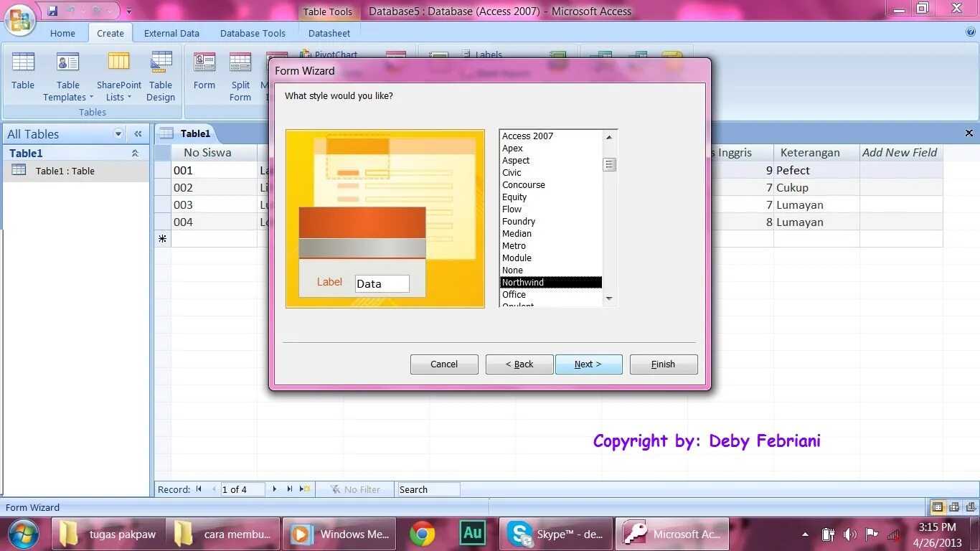Open Access Help question mark icon
980x551 pixels.
[x=971, y=32]
